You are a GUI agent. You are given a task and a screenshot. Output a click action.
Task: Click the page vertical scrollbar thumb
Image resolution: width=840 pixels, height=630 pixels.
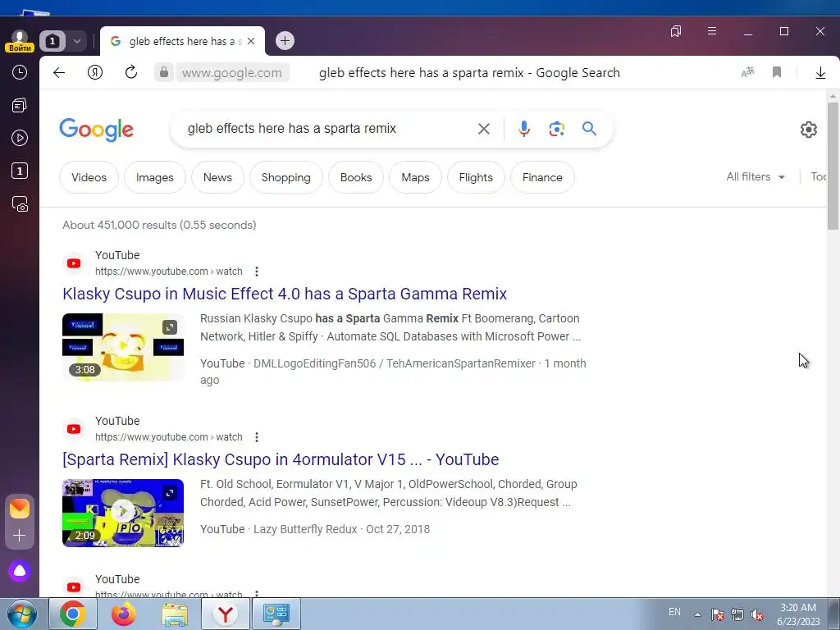coord(833,166)
